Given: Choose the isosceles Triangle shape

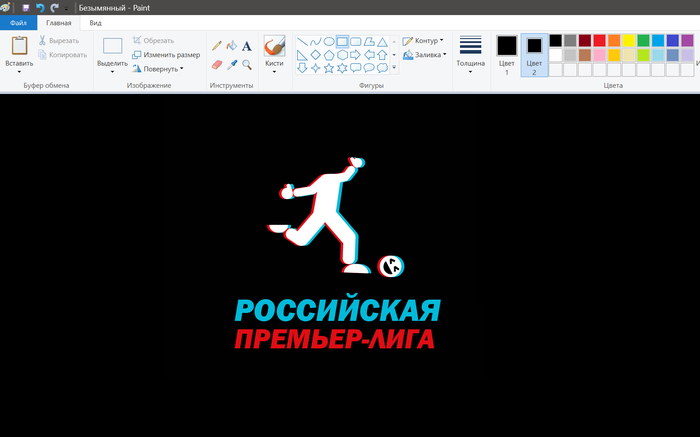Looking at the screenshot, I should 383,42.
